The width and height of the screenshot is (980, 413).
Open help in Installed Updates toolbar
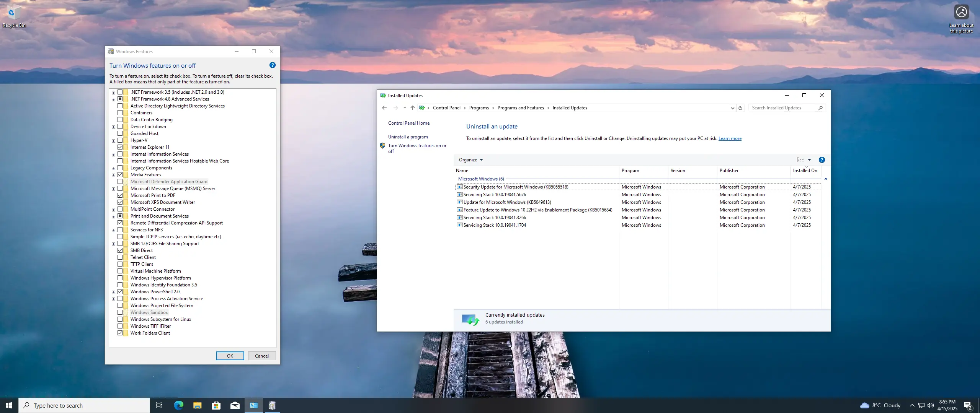(x=822, y=160)
